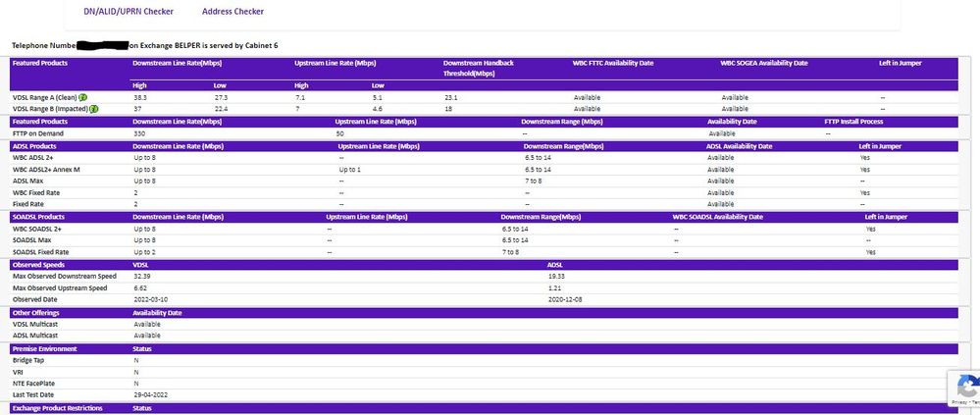Screen dimensions: 980x415
Task: Select the WBC SOGEA Availability Date column header
Action: point(764,63)
